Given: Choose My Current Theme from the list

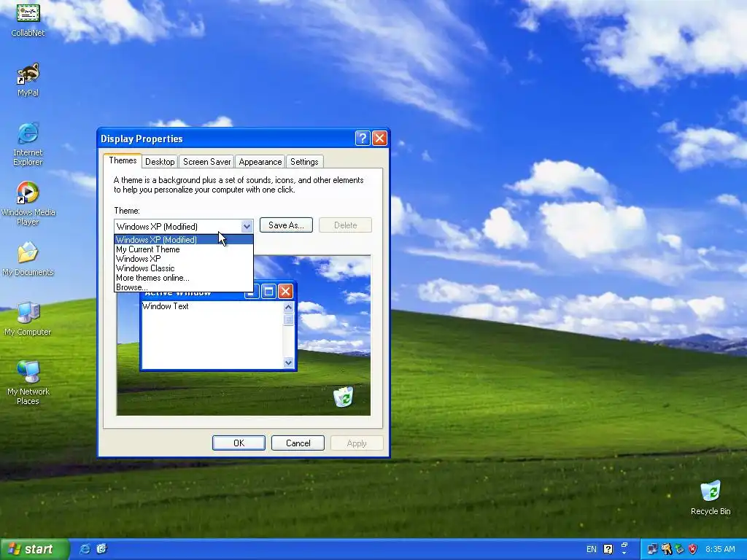Looking at the screenshot, I should point(183,249).
